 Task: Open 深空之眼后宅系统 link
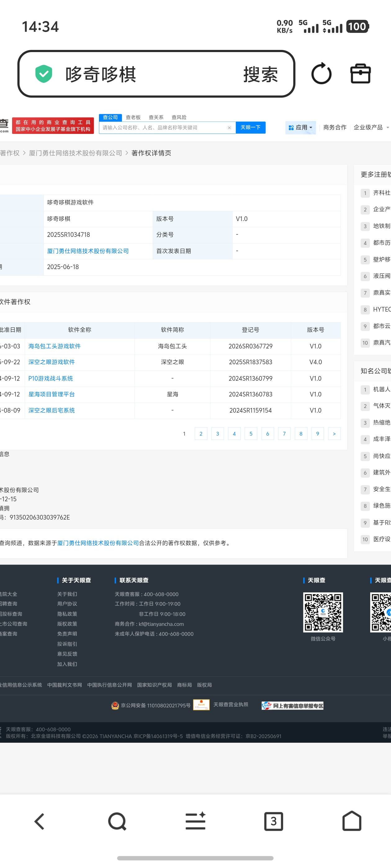[x=52, y=410]
